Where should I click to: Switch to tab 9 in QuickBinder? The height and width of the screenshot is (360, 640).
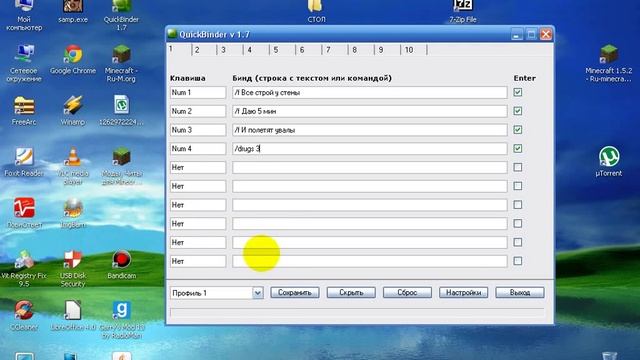coord(387,50)
